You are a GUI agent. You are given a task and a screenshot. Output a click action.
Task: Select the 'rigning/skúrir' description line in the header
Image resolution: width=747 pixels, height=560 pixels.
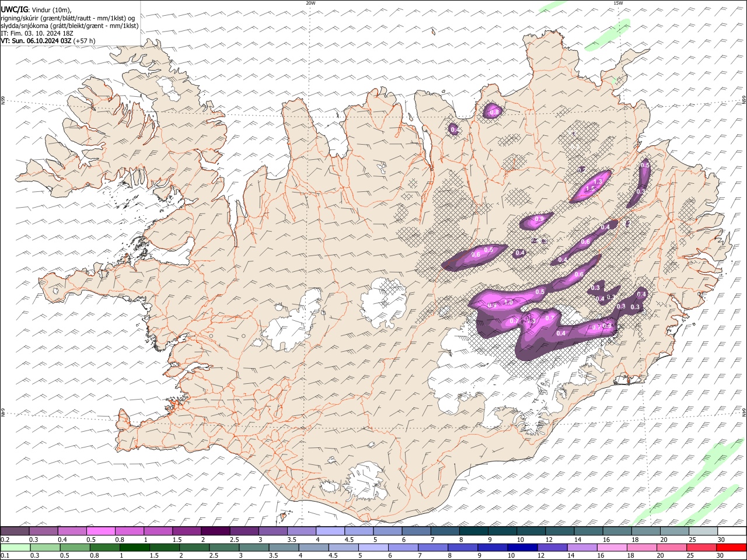[x=68, y=18]
